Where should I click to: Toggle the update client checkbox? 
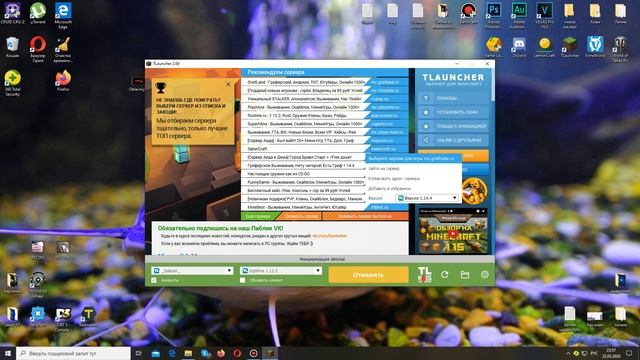242,280
